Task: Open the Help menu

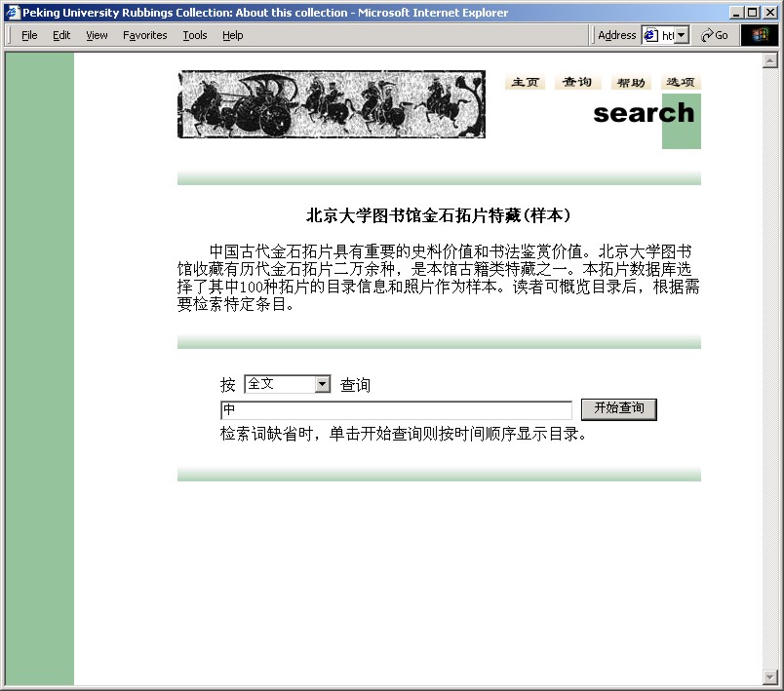Action: [232, 35]
